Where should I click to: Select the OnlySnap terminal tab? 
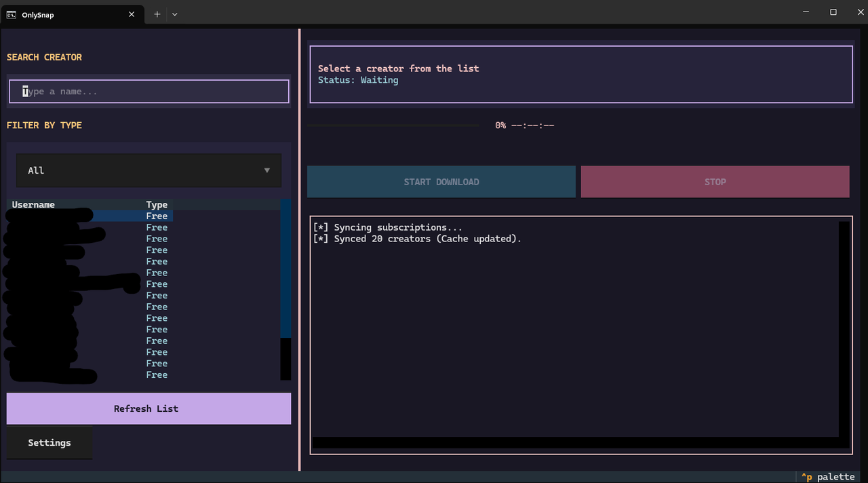pos(72,14)
